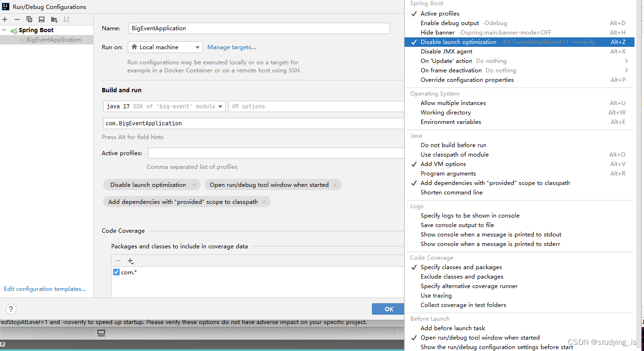The height and width of the screenshot is (351, 644).
Task: Remove the "Disable launch optimization" tag
Action: pos(194,184)
